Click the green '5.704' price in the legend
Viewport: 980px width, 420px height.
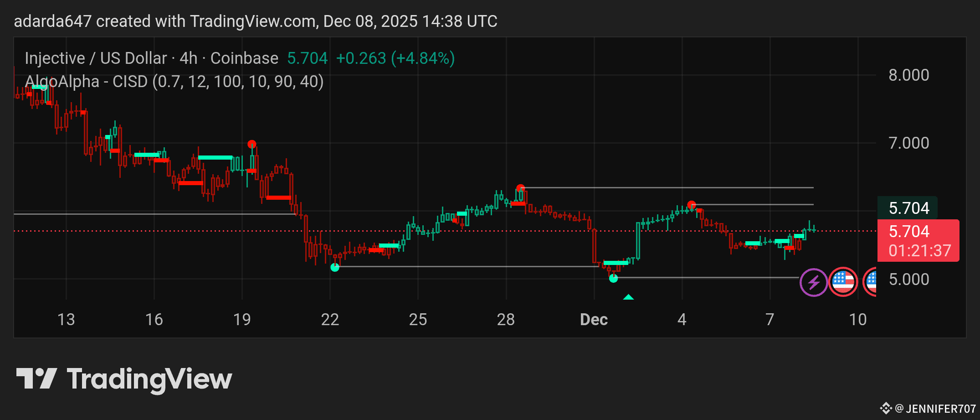308,58
